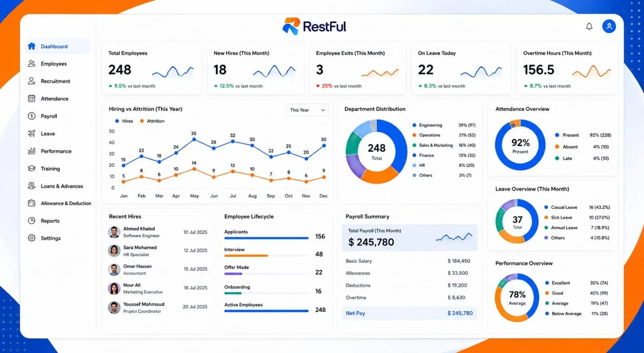Click the Training graduation cap icon
The width and height of the screenshot is (644, 353).
pyautogui.click(x=31, y=168)
